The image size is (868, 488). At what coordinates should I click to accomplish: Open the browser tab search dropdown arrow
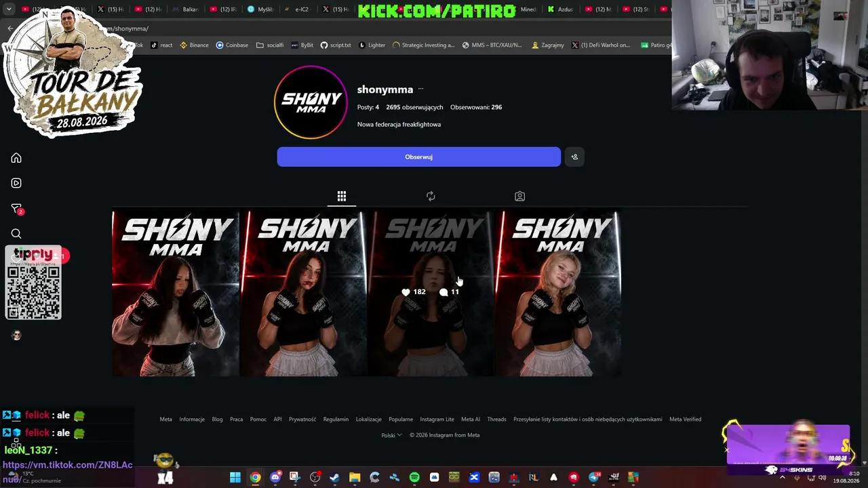tap(9, 9)
